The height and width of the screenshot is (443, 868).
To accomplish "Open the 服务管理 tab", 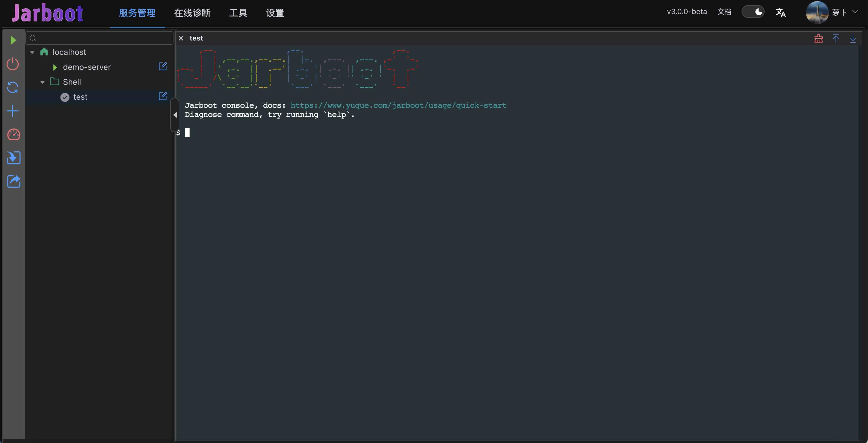I will (x=137, y=13).
